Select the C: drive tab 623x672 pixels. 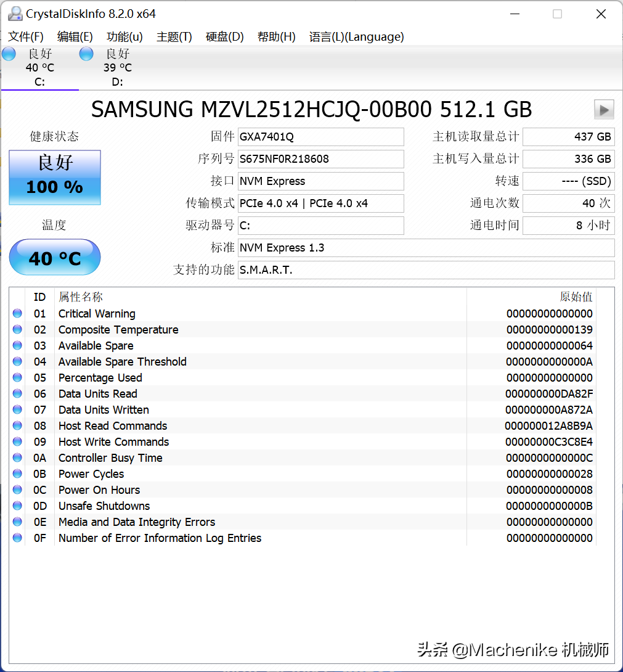pyautogui.click(x=39, y=67)
